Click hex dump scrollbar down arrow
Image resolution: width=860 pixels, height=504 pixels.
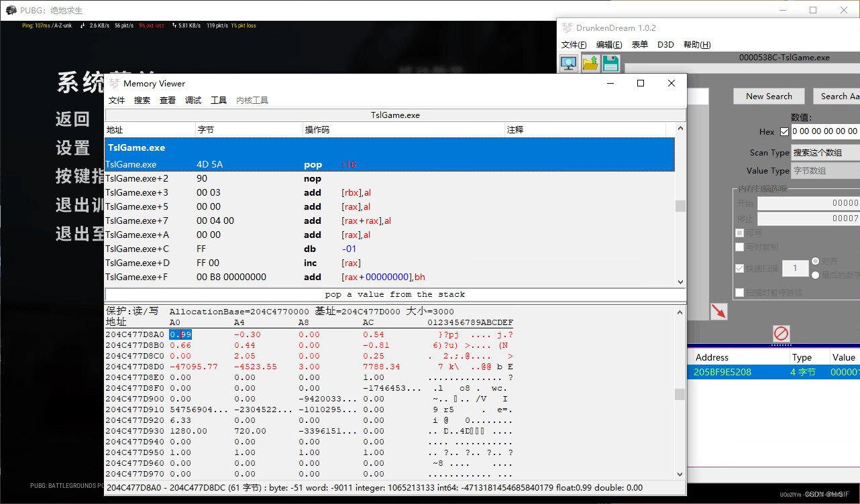click(x=680, y=473)
